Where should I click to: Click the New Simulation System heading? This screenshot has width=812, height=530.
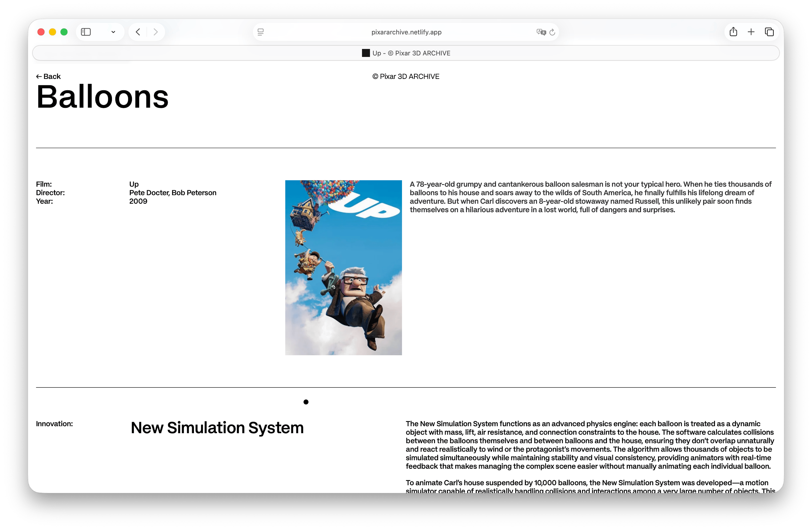(217, 428)
